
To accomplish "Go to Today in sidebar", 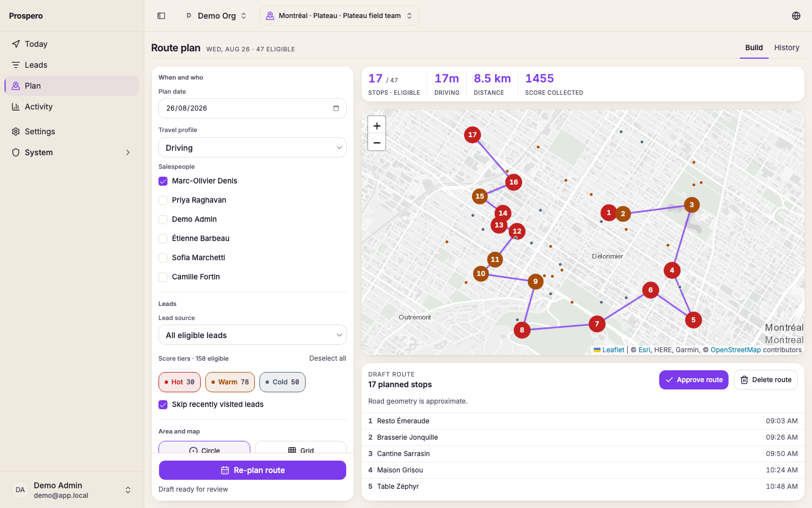I will (x=72, y=44).
